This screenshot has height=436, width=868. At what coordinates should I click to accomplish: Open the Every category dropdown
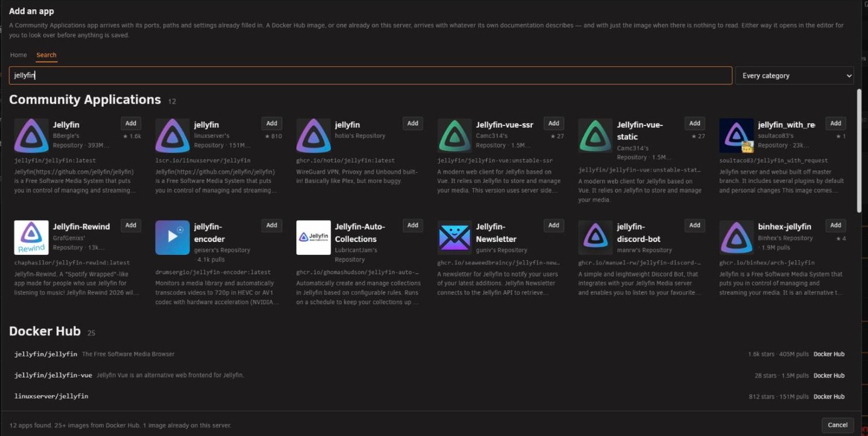[x=795, y=76]
